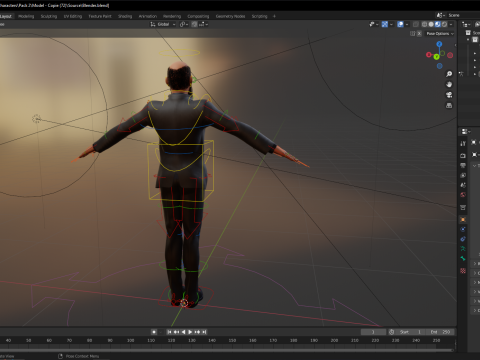Image resolution: width=480 pixels, height=360 pixels.
Task: Click the red X axis gizmo ball
Action: (x=429, y=55)
